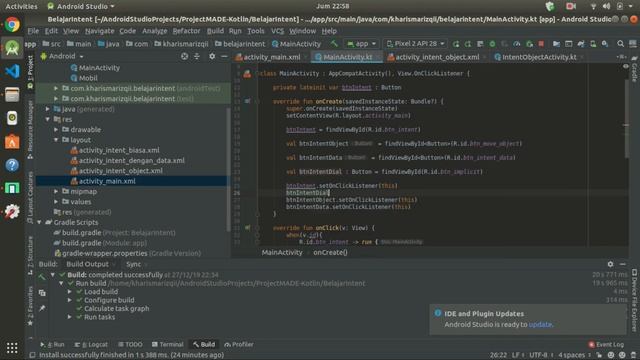This screenshot has width=640, height=360.
Task: Open the File menu
Action: pyautogui.click(x=33, y=31)
